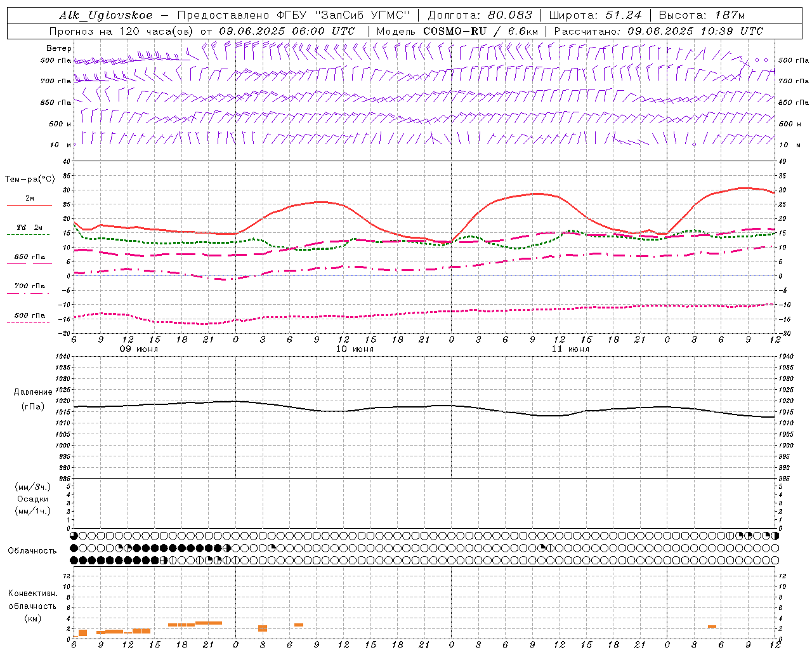Click the 09 июня date label

139,349
